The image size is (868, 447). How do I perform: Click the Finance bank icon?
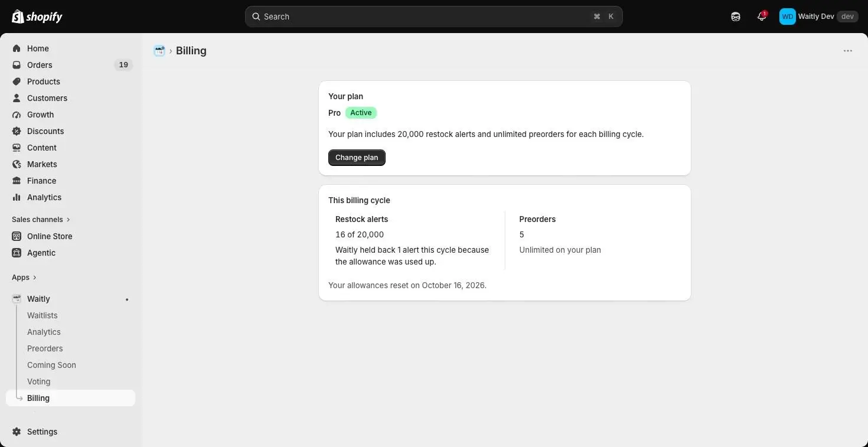pyautogui.click(x=17, y=181)
